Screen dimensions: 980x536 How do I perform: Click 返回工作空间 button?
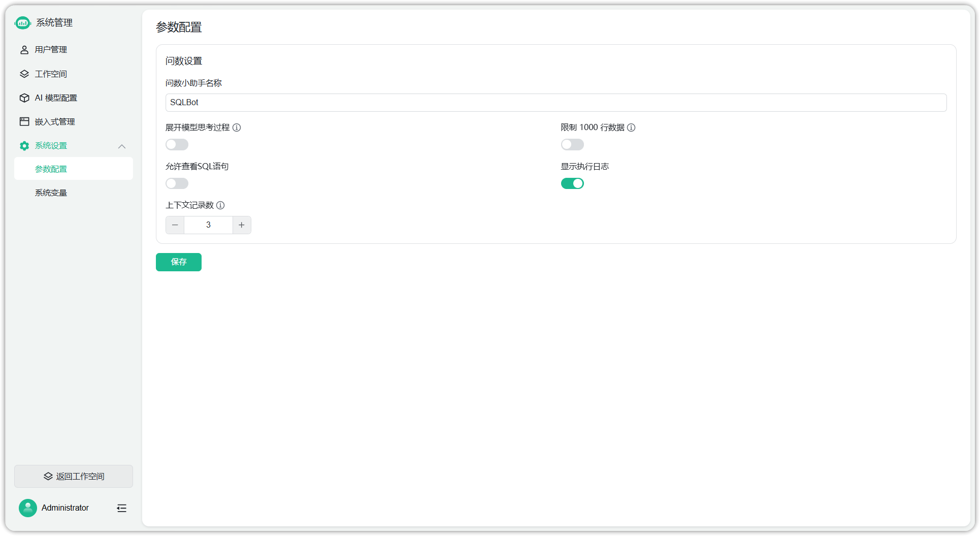pos(74,477)
